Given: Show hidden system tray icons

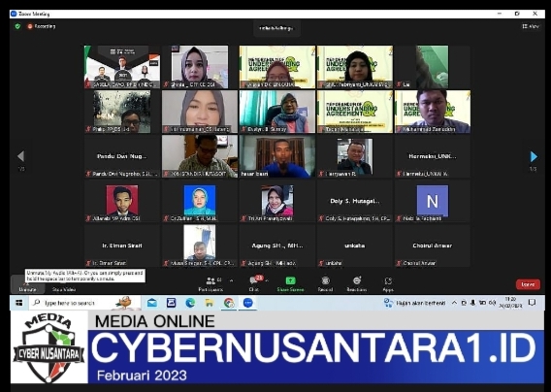Looking at the screenshot, I should (x=454, y=303).
